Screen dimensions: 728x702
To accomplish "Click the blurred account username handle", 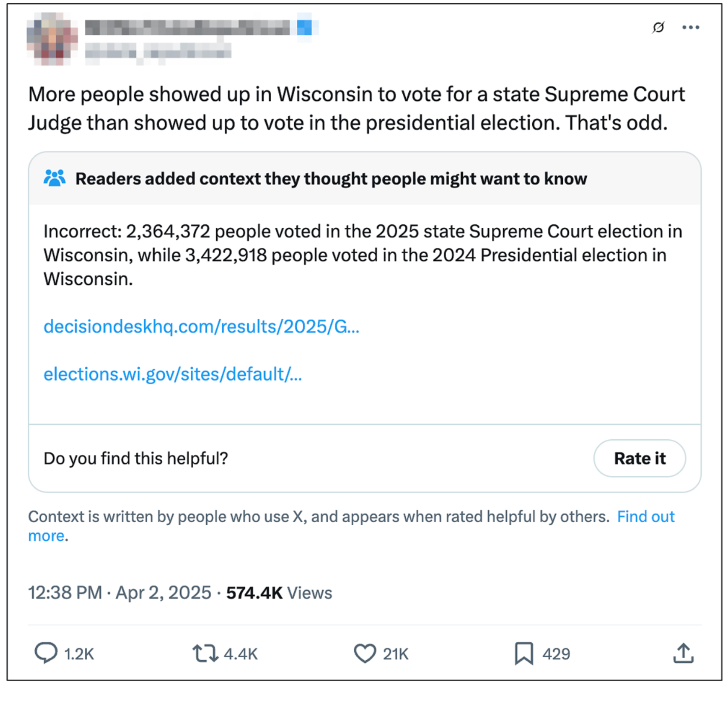I will tap(158, 51).
